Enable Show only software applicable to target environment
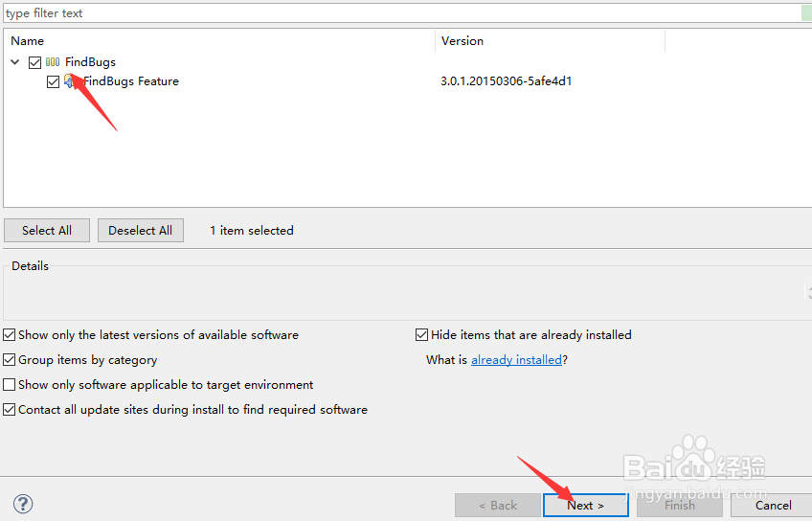 coord(10,385)
